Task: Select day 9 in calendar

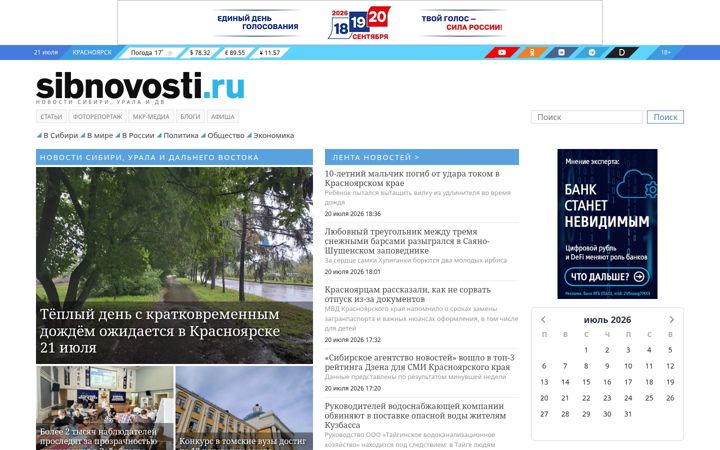Action: 607,366
